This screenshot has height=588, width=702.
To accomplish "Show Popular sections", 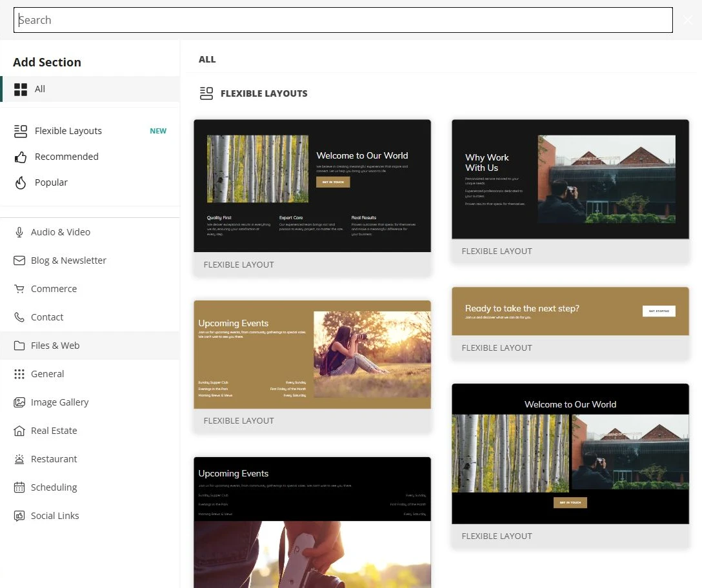I will coord(51,182).
